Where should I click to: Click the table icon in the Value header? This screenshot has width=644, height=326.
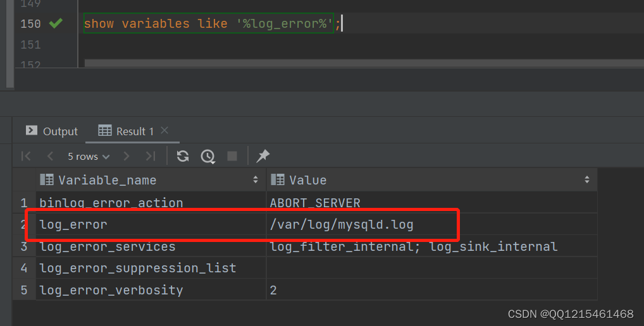[278, 179]
